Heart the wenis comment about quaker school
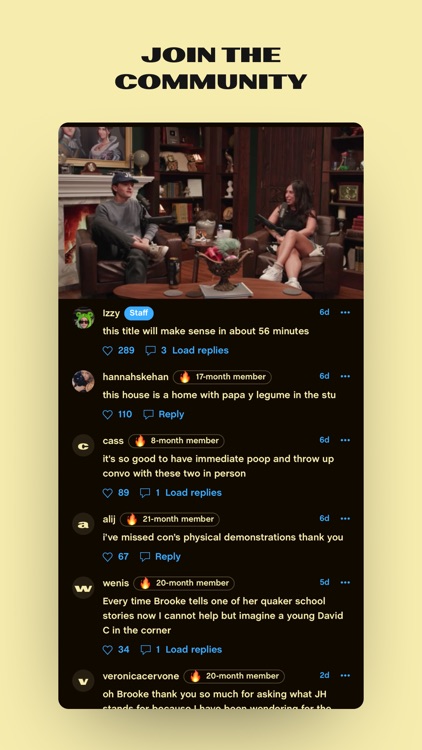Viewport: 422px width, 750px height. [x=108, y=650]
